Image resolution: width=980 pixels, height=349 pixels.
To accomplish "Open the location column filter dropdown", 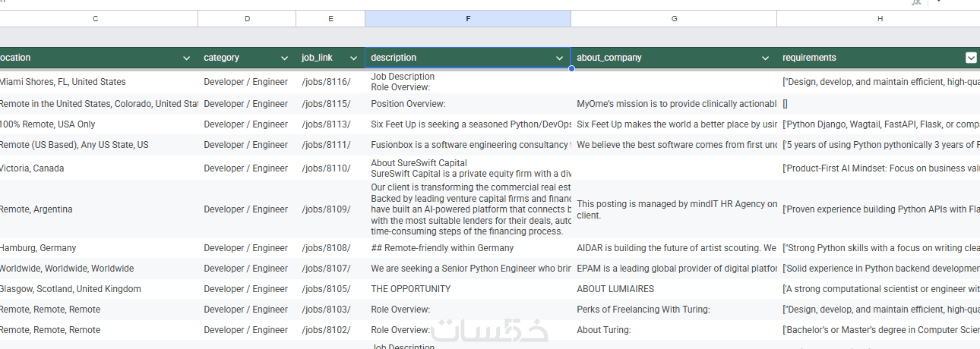I will coord(187,58).
